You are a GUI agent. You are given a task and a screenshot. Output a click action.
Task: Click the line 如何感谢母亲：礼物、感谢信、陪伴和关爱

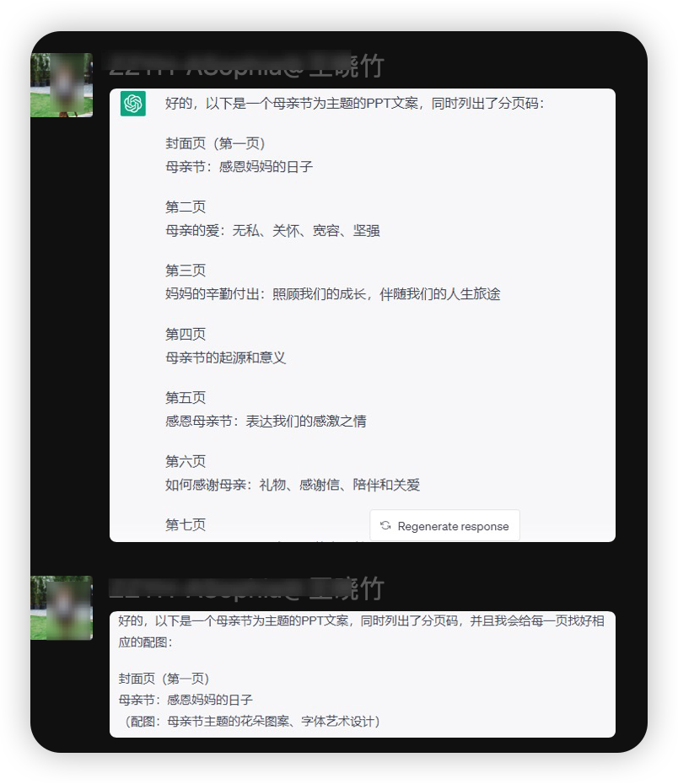click(x=293, y=485)
